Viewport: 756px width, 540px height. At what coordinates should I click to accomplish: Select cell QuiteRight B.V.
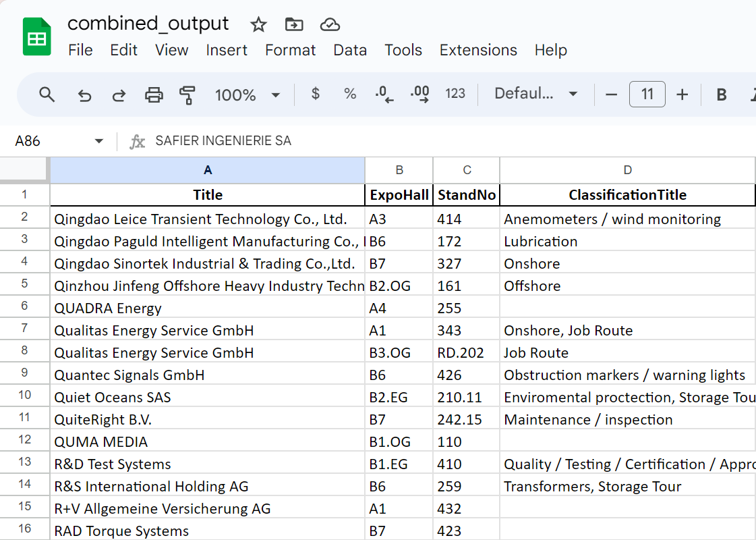click(207, 419)
